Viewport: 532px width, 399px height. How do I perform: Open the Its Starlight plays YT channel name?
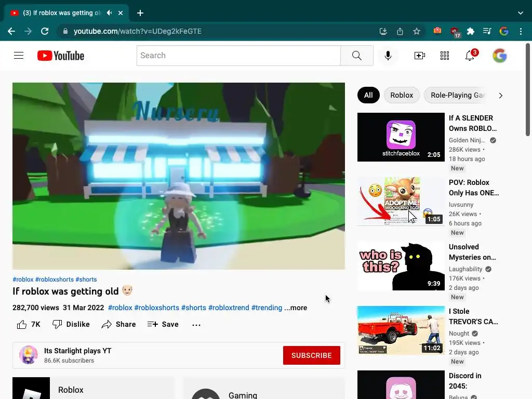(x=78, y=351)
